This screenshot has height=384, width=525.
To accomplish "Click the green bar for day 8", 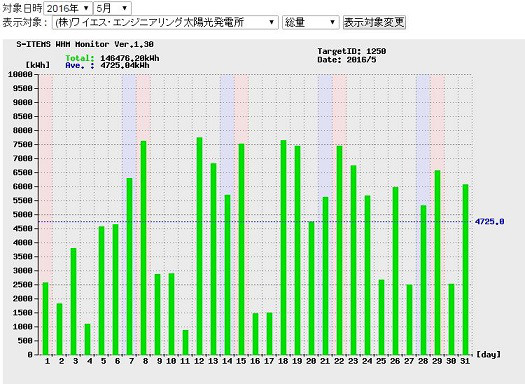I will pos(143,248).
